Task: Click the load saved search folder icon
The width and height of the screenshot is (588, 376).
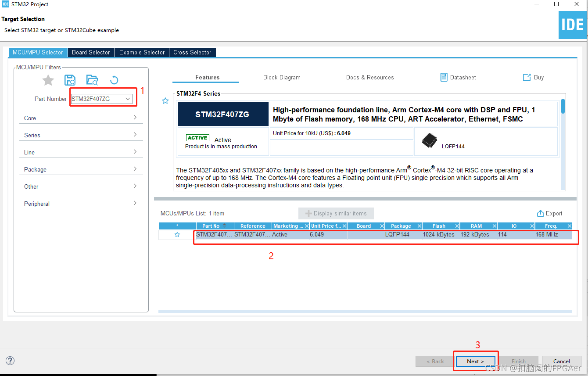Action: click(92, 80)
